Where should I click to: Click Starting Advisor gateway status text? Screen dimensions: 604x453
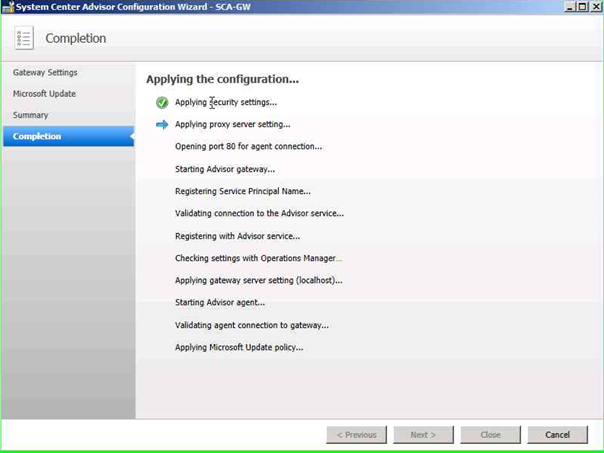(225, 169)
